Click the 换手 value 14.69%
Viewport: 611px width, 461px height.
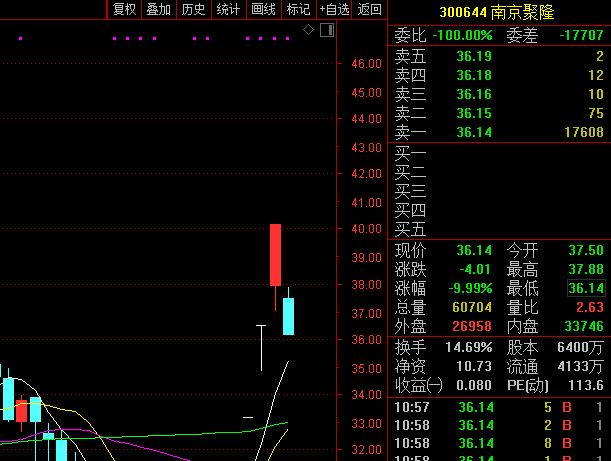click(x=469, y=347)
